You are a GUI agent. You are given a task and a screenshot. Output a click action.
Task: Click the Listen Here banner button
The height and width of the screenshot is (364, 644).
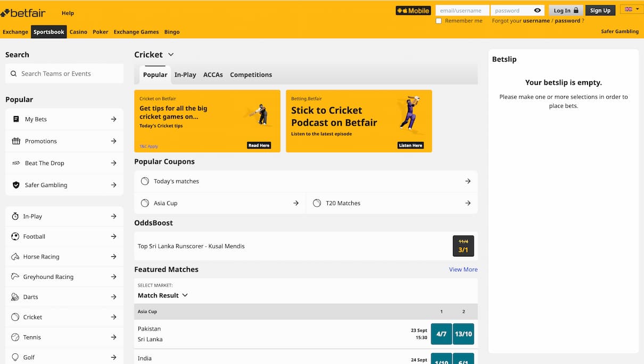click(x=411, y=145)
